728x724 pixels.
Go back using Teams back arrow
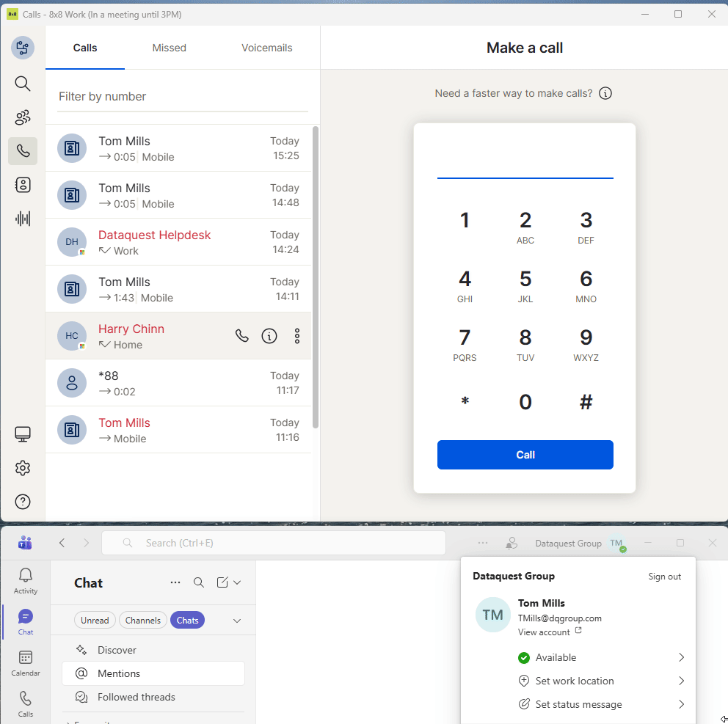click(x=62, y=543)
